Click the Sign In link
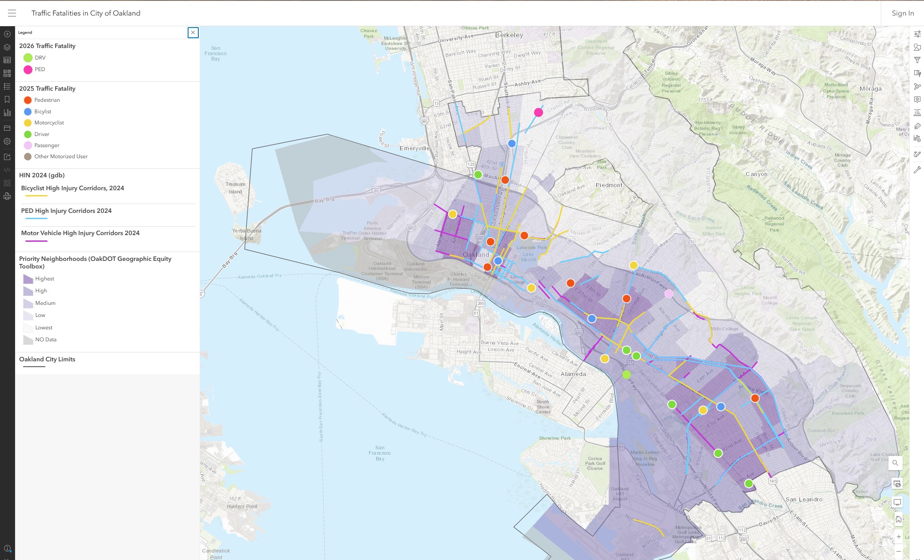The image size is (924, 560). pos(903,13)
